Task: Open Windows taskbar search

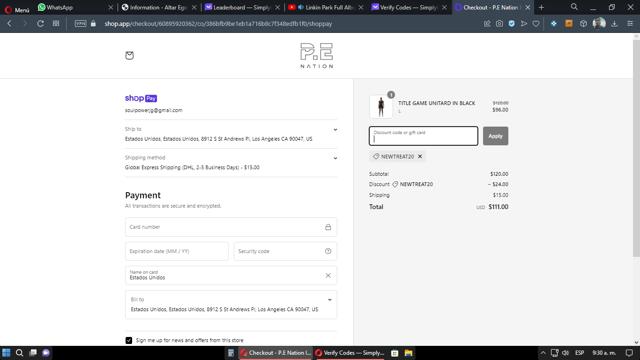Action: tap(19, 353)
